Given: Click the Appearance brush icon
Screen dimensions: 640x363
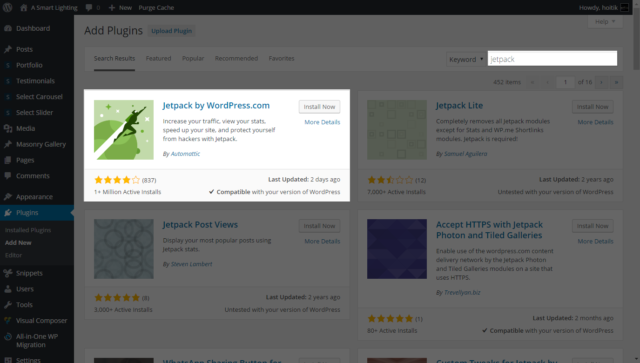Looking at the screenshot, I should (8, 196).
